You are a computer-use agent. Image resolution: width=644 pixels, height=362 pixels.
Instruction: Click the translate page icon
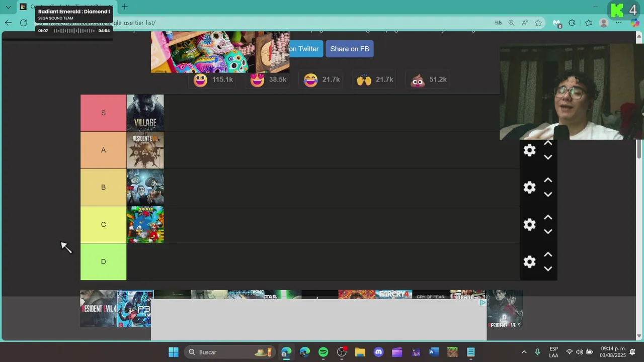coord(498,23)
